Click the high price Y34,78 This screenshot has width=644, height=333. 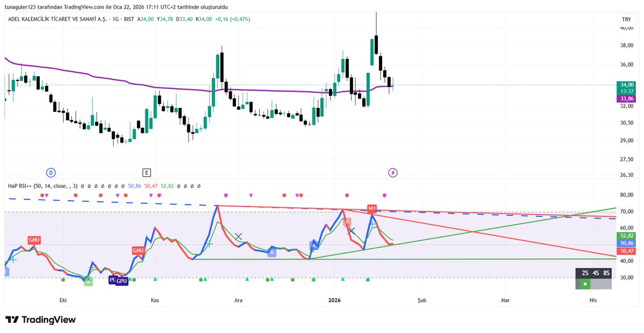[166, 19]
